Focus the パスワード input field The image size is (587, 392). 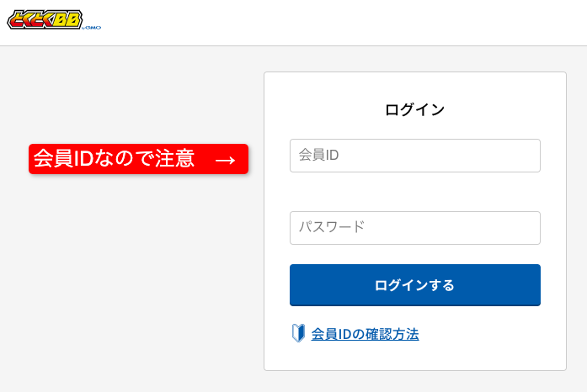(x=415, y=228)
